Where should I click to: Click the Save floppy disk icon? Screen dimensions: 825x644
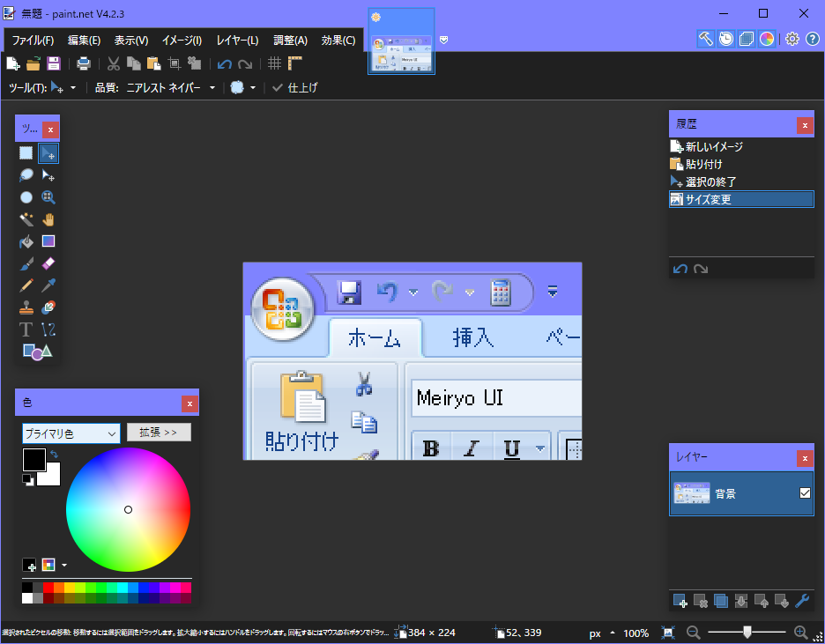point(54,63)
